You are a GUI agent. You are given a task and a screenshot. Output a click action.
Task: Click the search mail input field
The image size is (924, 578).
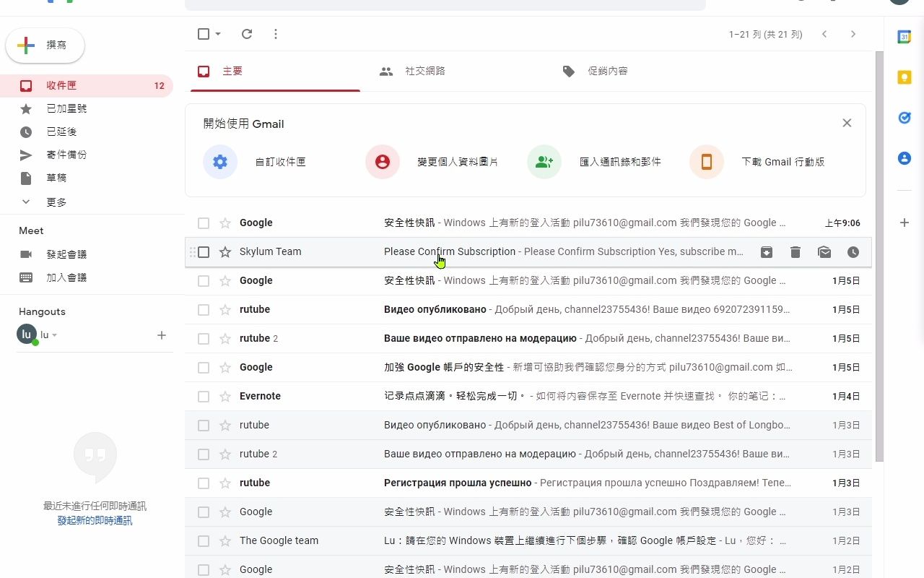pos(445,4)
